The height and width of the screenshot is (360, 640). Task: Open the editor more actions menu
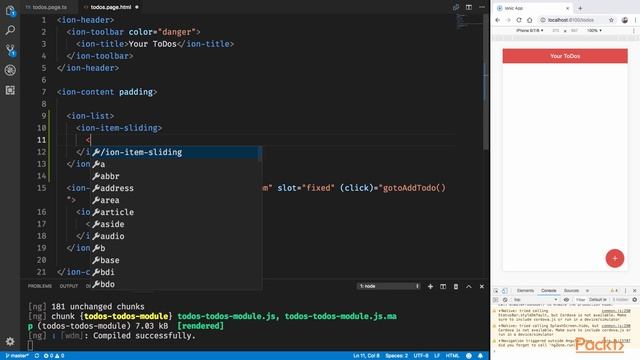(x=482, y=7)
